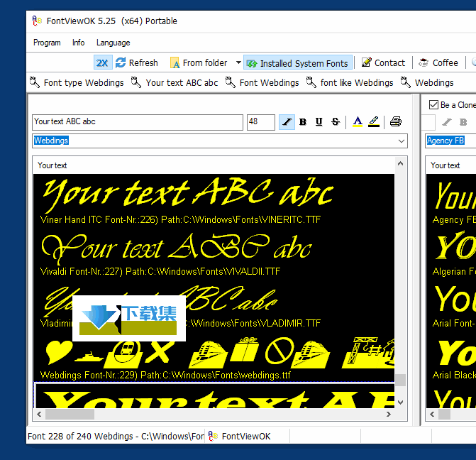476x460 pixels.
Task: Select the Vivaldi font preview
Action: (177, 248)
